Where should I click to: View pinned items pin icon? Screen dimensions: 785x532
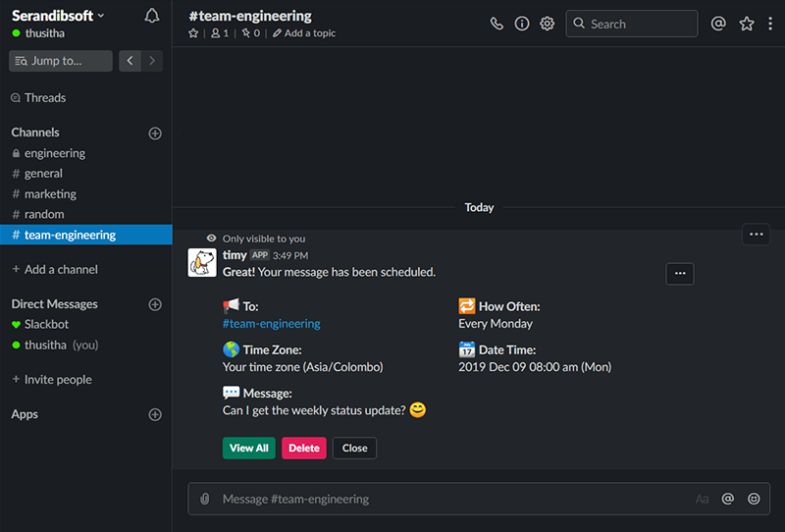pos(251,33)
